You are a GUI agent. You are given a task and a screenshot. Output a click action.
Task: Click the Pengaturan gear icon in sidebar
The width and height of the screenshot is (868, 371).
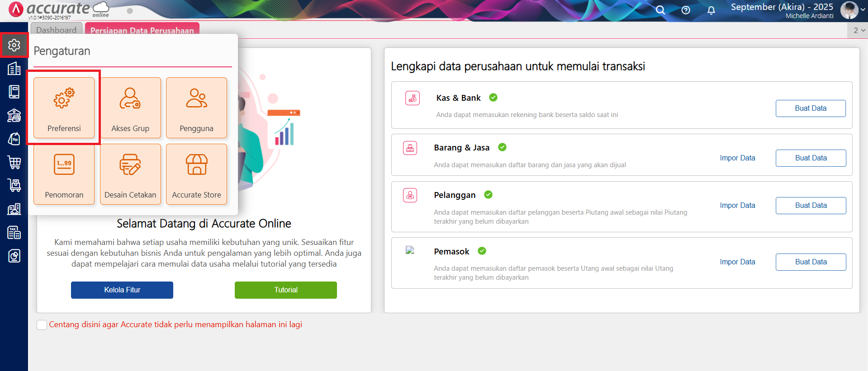[x=14, y=45]
